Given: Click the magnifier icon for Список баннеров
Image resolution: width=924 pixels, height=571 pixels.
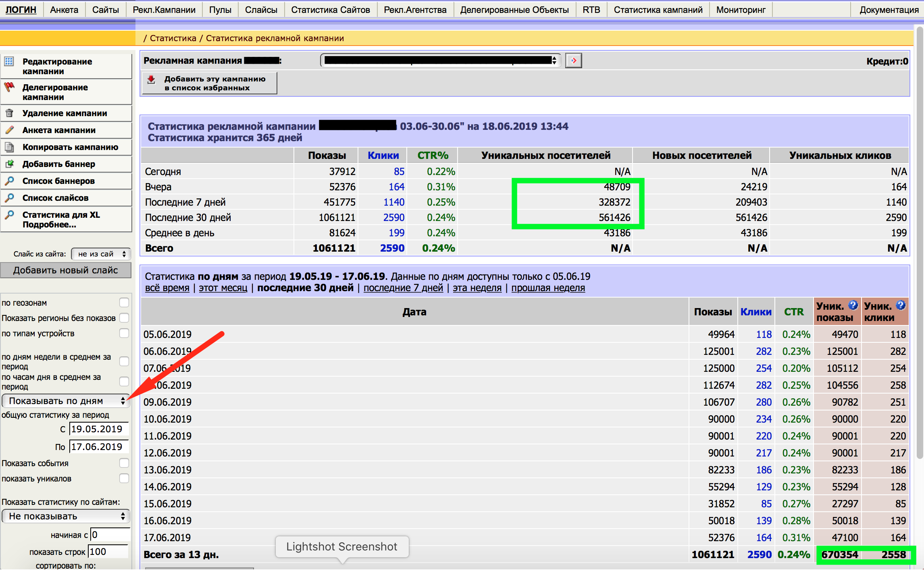Looking at the screenshot, I should click(x=9, y=181).
